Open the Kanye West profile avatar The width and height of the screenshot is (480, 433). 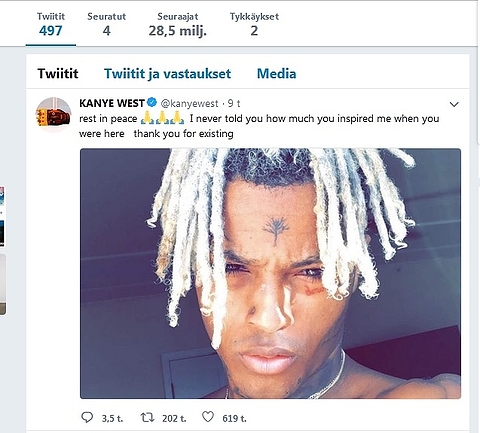(x=53, y=115)
